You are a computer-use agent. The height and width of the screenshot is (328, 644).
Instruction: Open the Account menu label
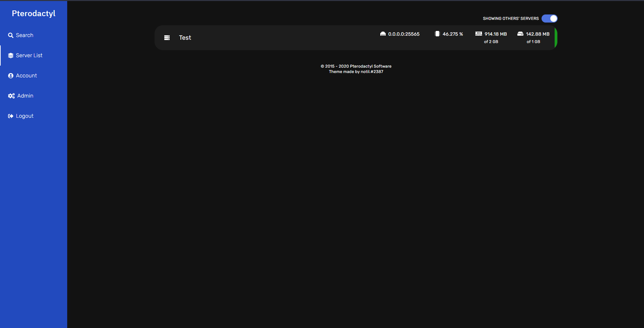point(27,76)
